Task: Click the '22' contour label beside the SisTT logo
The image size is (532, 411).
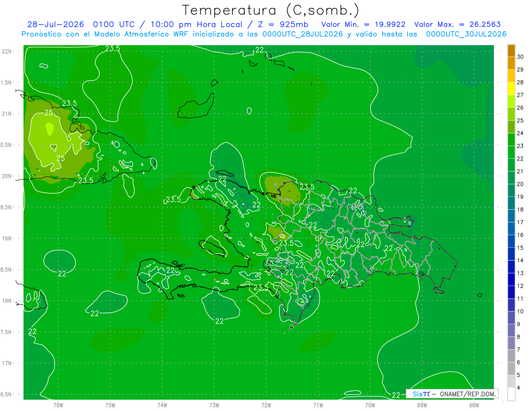Action: [x=396, y=395]
